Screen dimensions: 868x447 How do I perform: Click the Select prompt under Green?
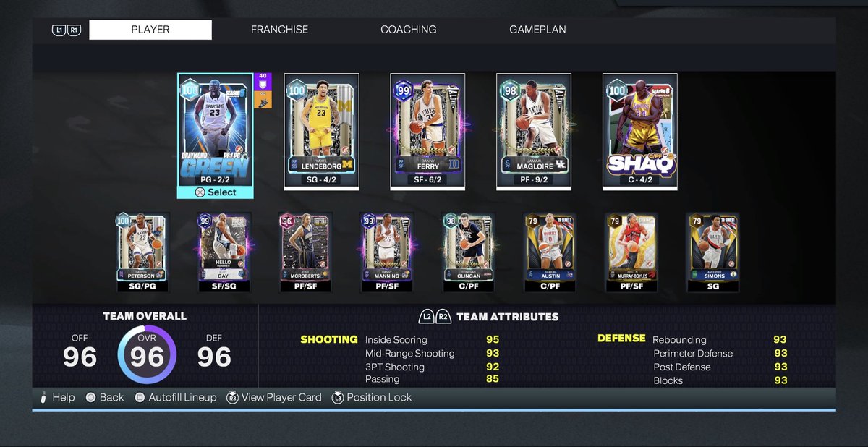click(x=216, y=192)
